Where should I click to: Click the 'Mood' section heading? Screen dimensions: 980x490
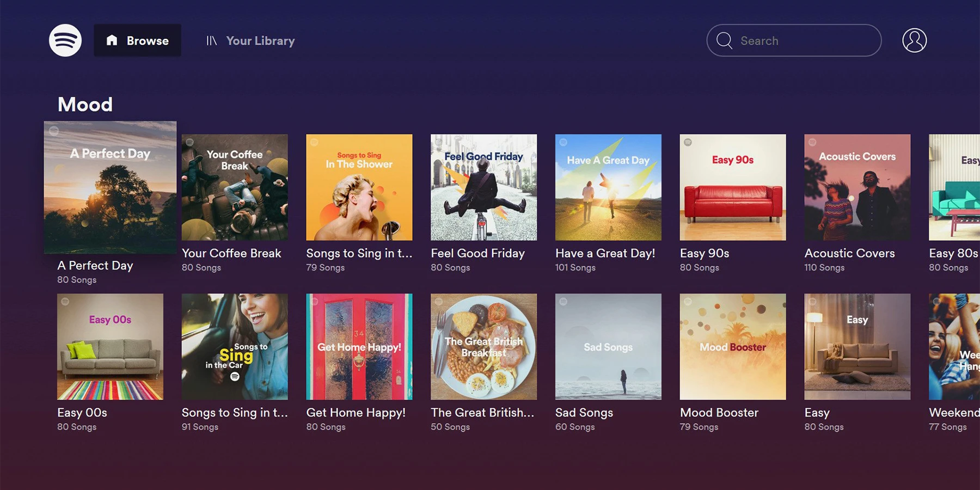(85, 105)
